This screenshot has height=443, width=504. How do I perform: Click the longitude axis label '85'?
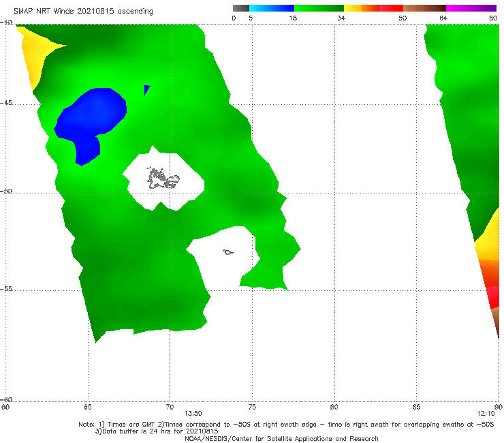point(416,407)
